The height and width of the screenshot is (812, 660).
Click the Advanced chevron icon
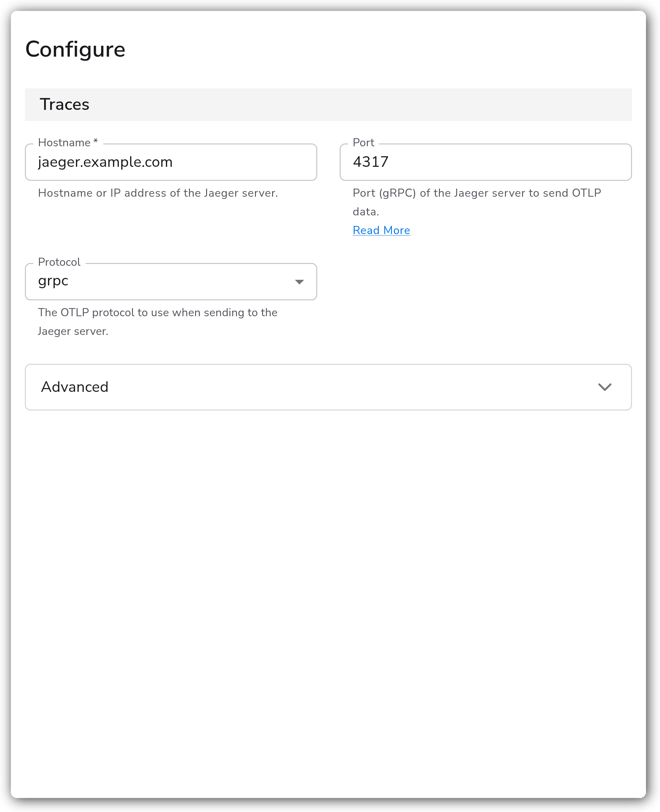(605, 387)
